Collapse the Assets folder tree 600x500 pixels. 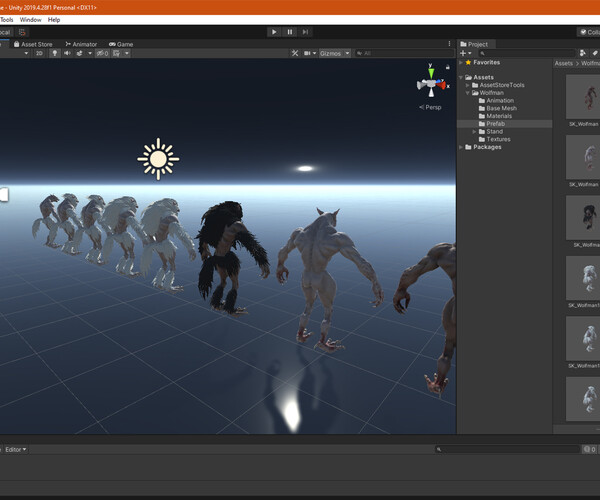461,77
